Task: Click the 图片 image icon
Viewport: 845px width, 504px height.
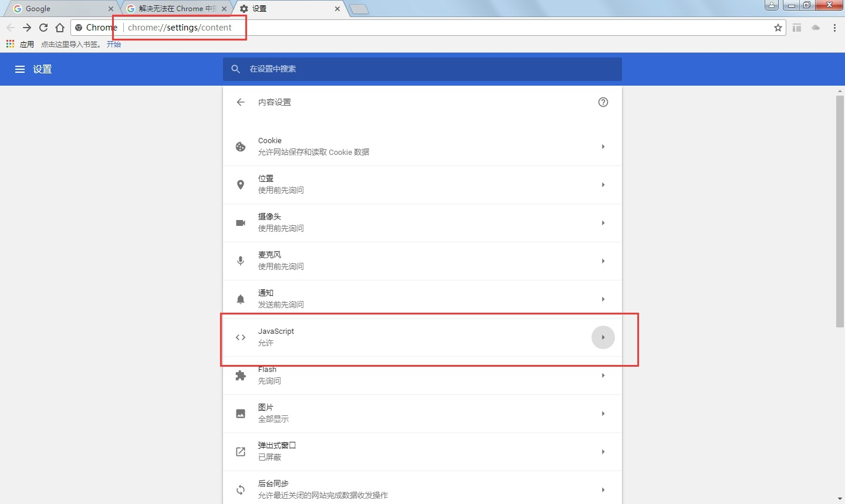Action: coord(241,414)
